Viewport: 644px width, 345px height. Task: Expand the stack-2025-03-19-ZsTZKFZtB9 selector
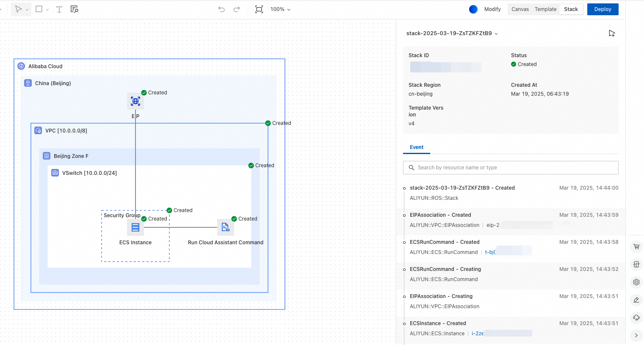pos(452,33)
